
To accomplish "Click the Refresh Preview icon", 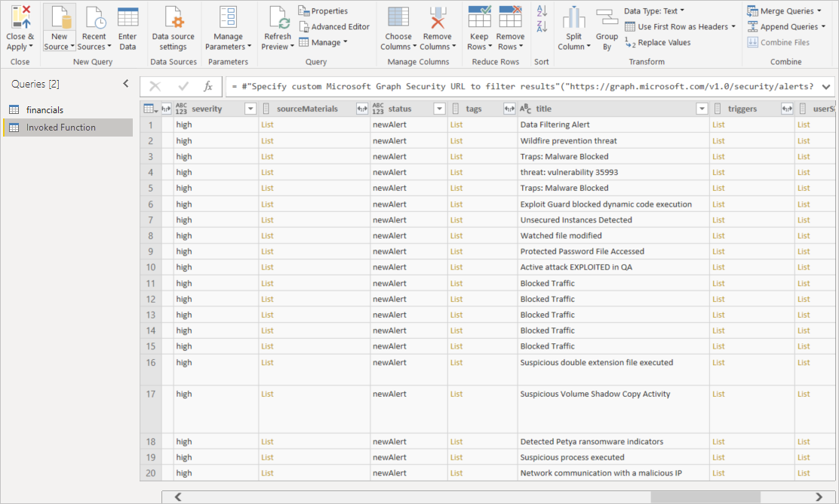I will tap(278, 18).
